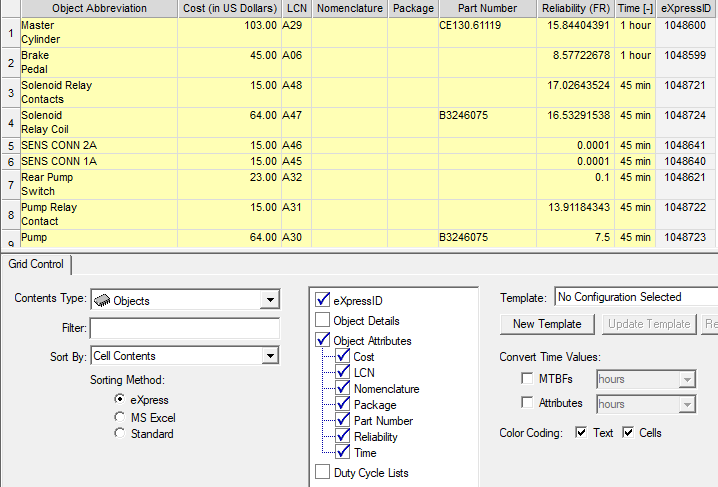718x487 pixels.
Task: Select the Standard sorting method
Action: point(120,433)
